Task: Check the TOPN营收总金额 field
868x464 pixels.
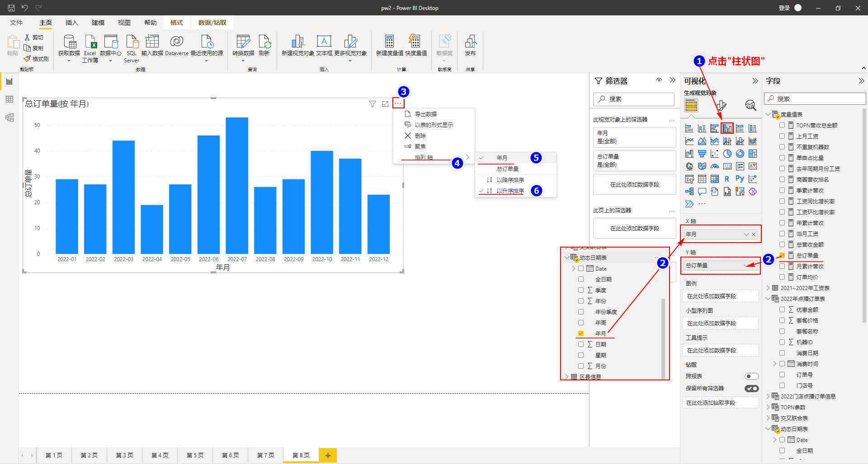Action: (782, 125)
